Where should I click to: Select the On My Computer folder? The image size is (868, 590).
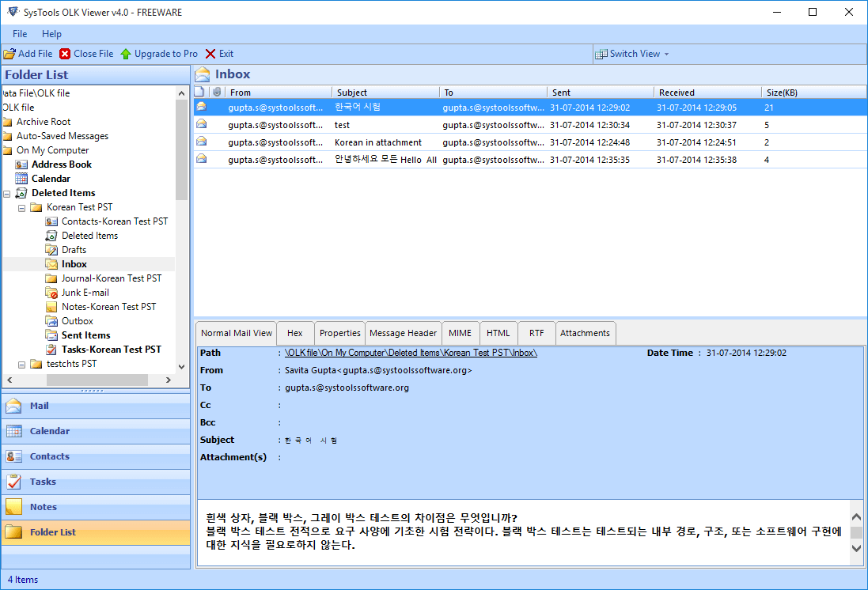coord(52,150)
